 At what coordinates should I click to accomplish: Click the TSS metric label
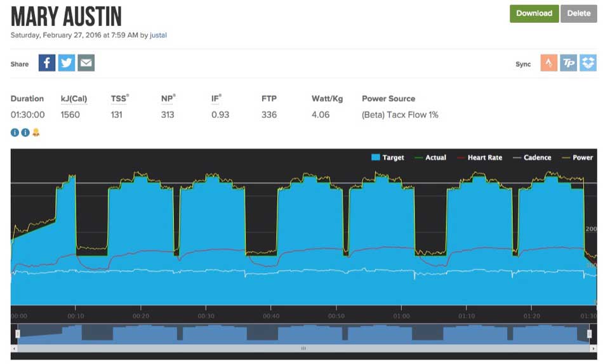119,99
